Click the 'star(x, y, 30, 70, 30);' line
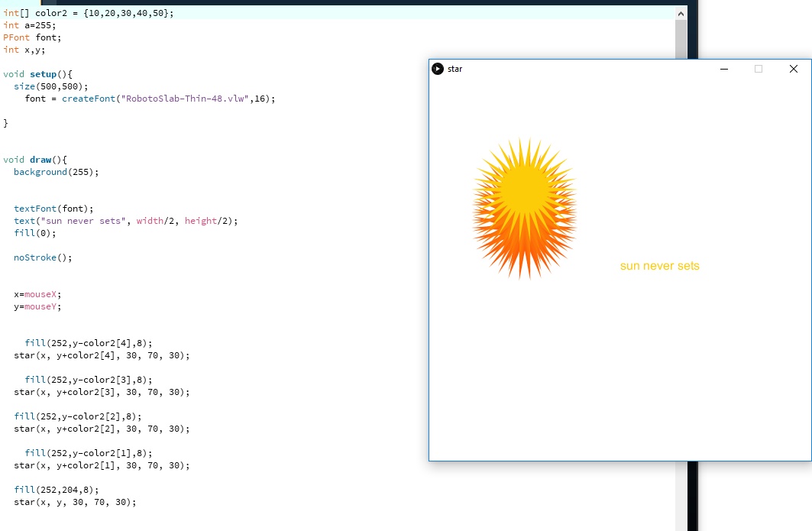Viewport: 812px width, 531px height. [x=75, y=502]
